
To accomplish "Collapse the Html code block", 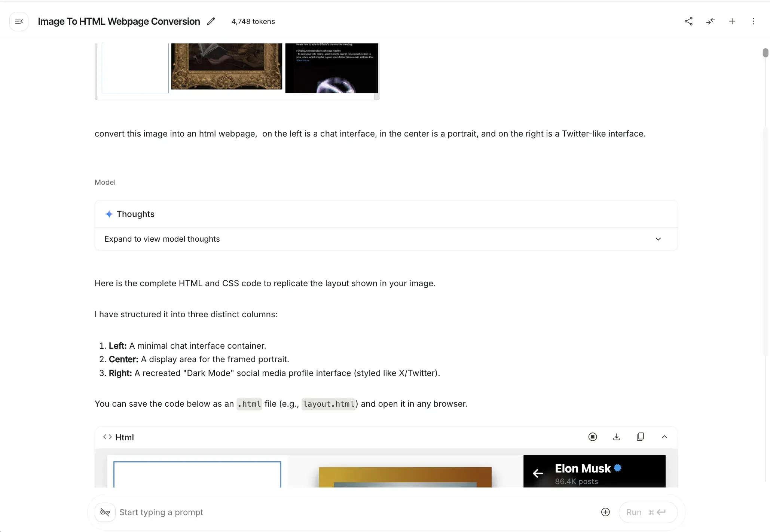I will point(664,437).
